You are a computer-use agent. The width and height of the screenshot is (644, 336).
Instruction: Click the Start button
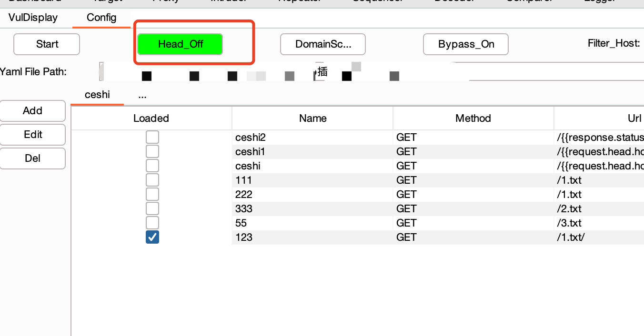click(47, 44)
